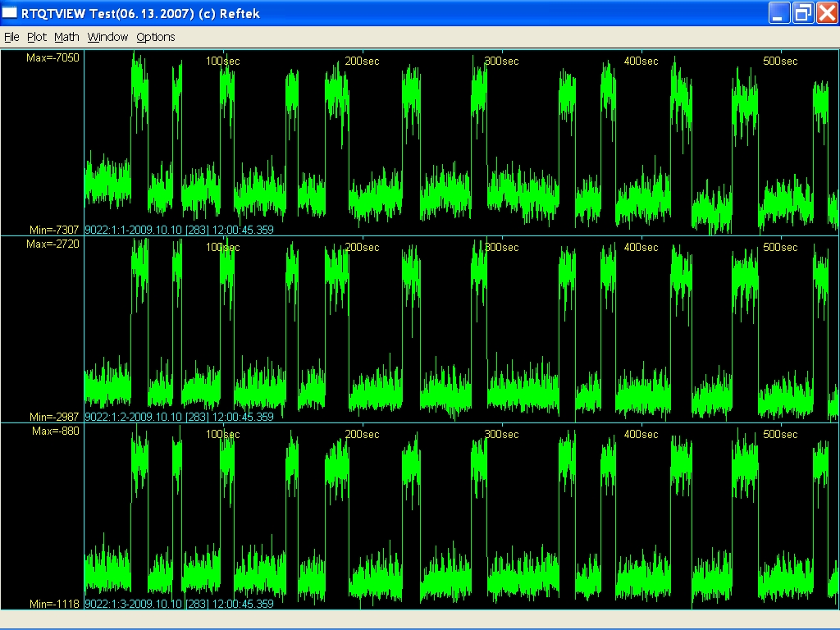
Task: Click the 'Min=-2987' label
Action: (x=54, y=417)
